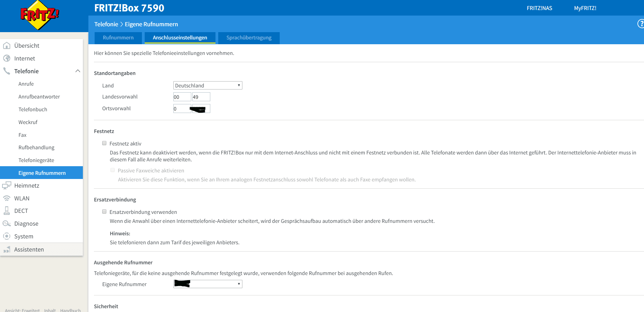Open Telefonbuch in the sidebar

(x=33, y=110)
